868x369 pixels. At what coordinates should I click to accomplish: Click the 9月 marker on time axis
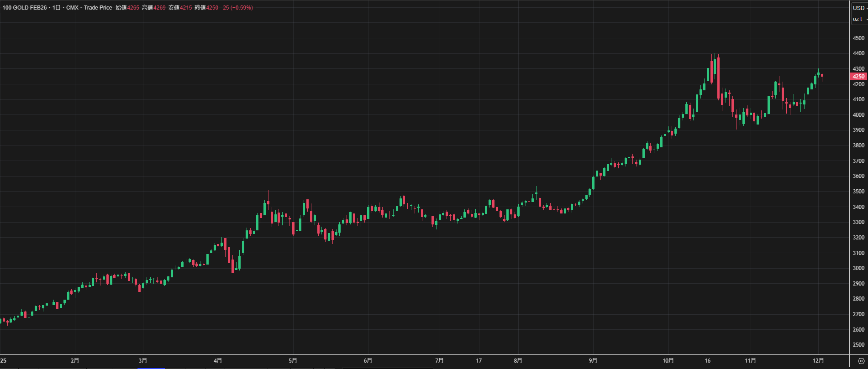[593, 361]
